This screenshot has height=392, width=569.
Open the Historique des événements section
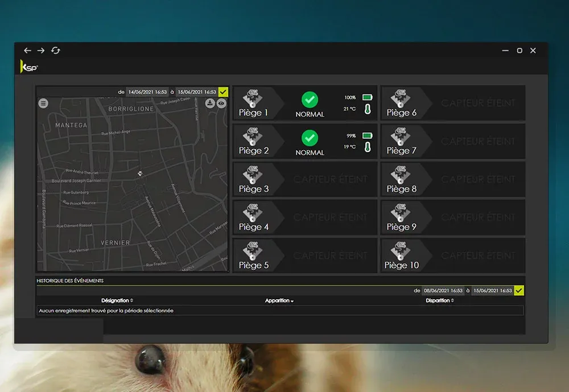tap(70, 281)
